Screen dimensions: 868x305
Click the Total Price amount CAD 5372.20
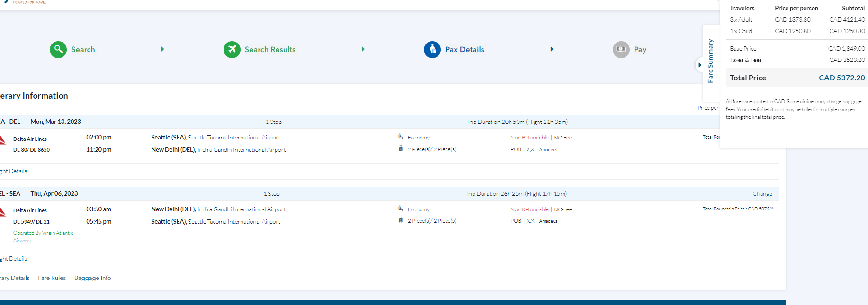pyautogui.click(x=841, y=78)
